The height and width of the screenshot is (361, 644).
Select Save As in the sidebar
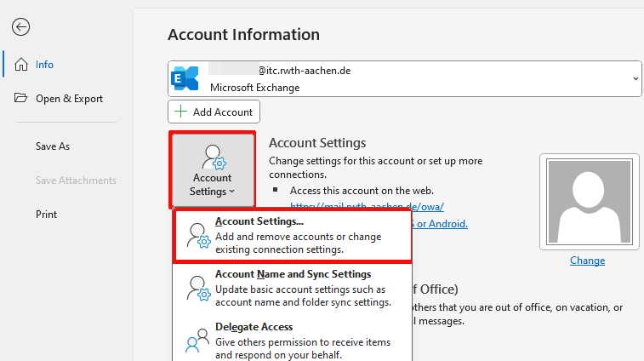tap(53, 146)
